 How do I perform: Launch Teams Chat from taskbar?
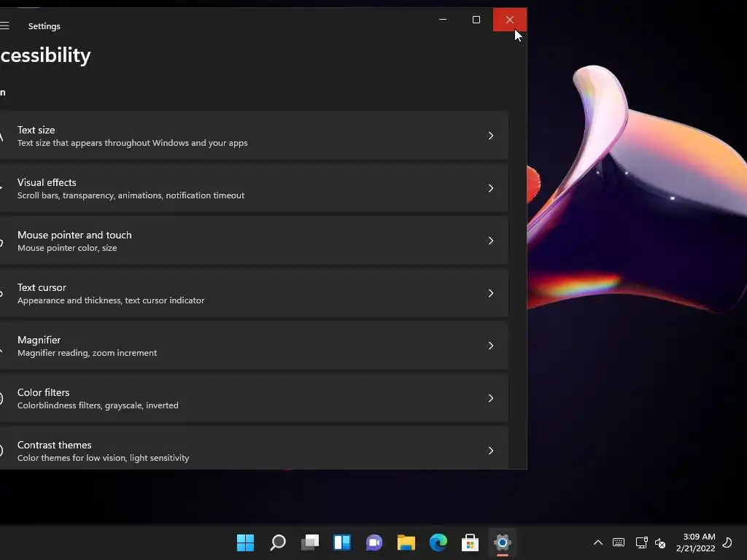click(x=374, y=542)
